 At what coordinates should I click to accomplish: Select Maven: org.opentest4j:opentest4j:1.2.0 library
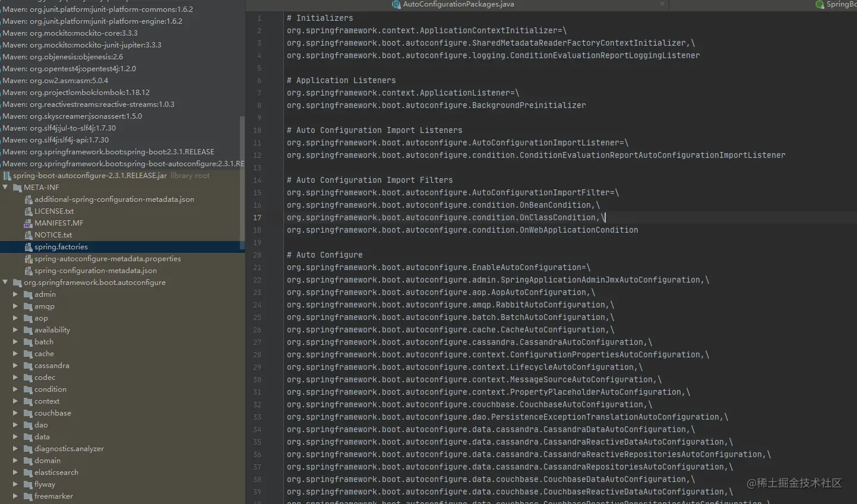pos(69,69)
